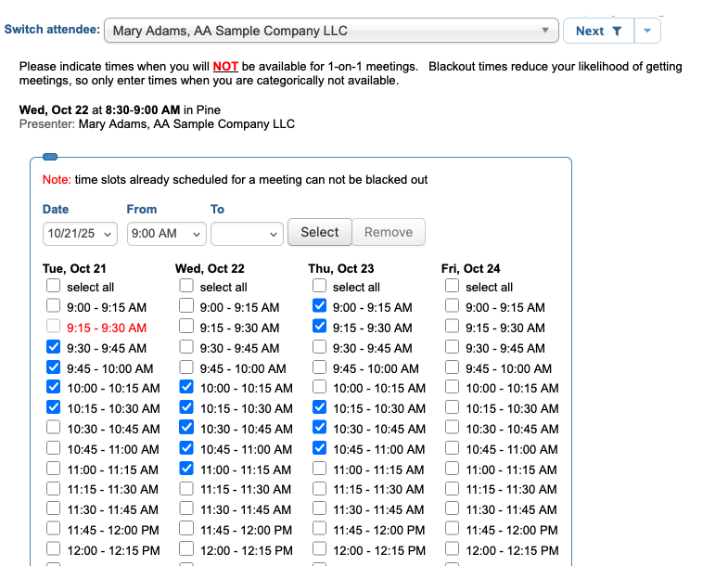728x566 pixels.
Task: Open the From time dropdown
Action: tap(166, 233)
